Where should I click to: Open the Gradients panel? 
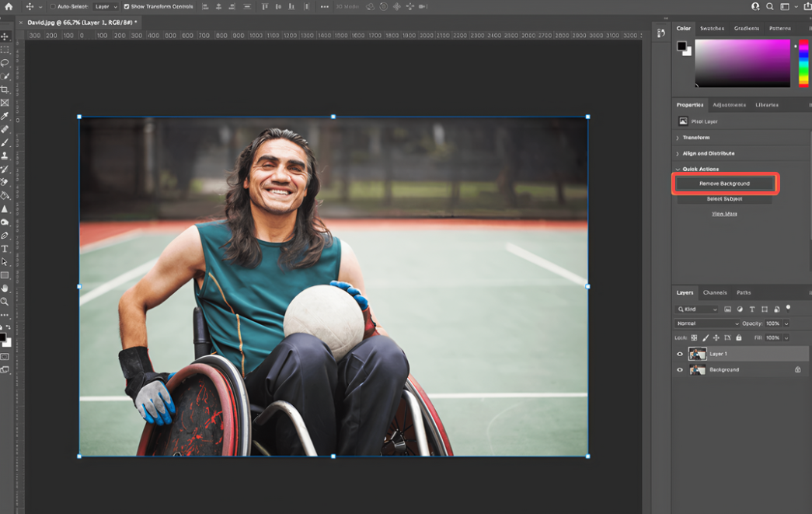point(747,28)
